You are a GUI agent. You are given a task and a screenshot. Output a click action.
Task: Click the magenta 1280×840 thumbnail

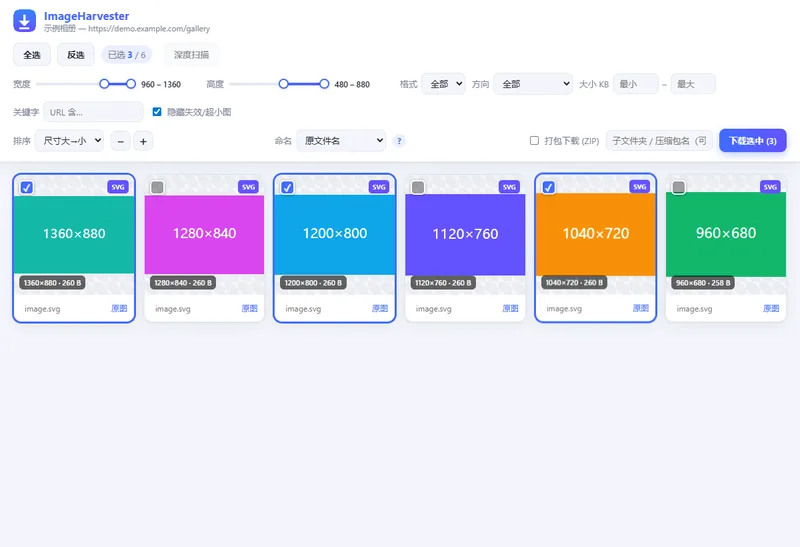pyautogui.click(x=205, y=234)
